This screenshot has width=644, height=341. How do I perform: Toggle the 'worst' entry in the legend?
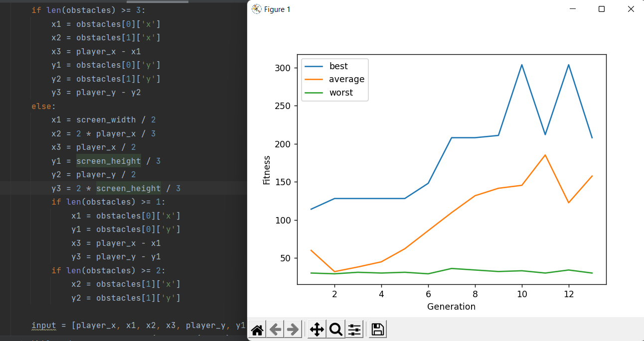click(342, 92)
